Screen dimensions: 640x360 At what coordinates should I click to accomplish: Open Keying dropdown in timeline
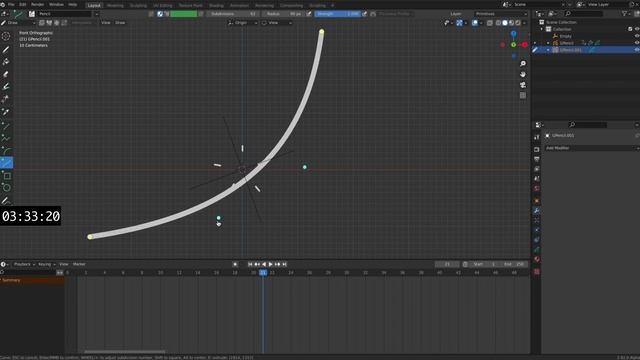tap(46, 264)
